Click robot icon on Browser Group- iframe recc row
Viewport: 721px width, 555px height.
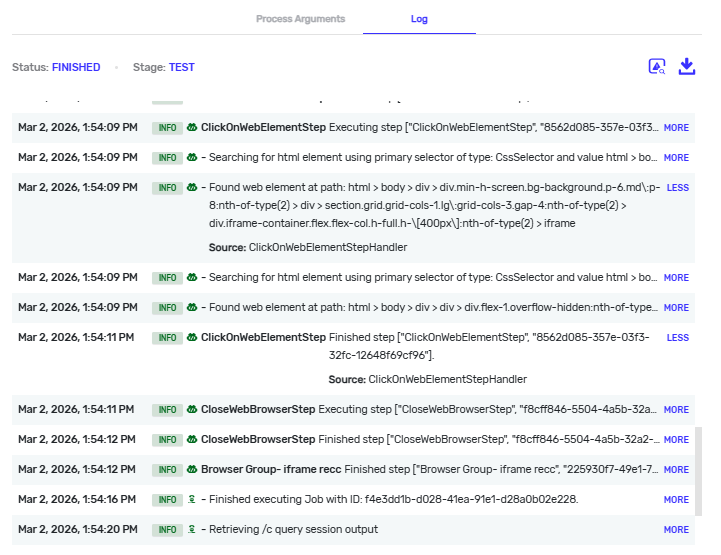[x=191, y=470]
